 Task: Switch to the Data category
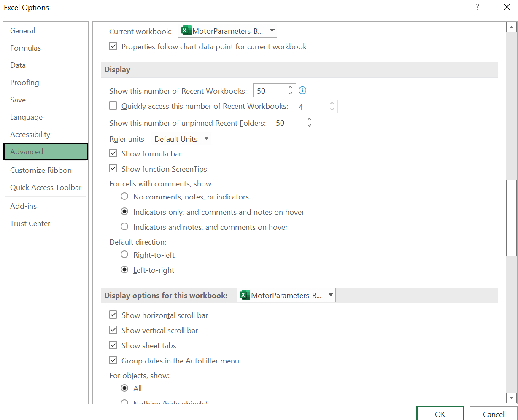pos(46,65)
